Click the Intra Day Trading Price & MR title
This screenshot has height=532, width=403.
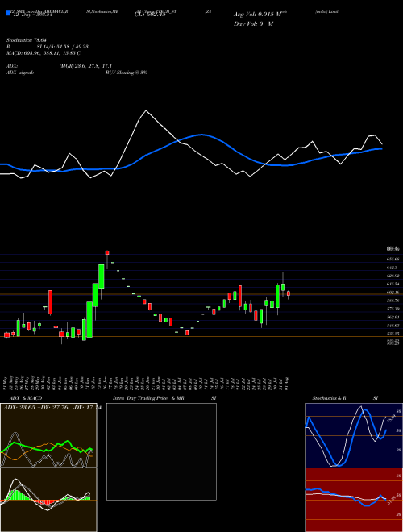coord(148,398)
